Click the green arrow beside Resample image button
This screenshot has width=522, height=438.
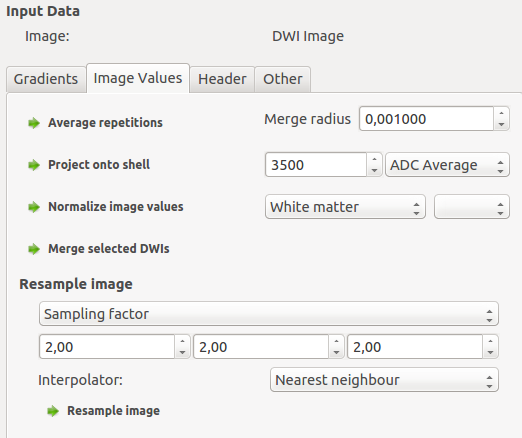53,411
